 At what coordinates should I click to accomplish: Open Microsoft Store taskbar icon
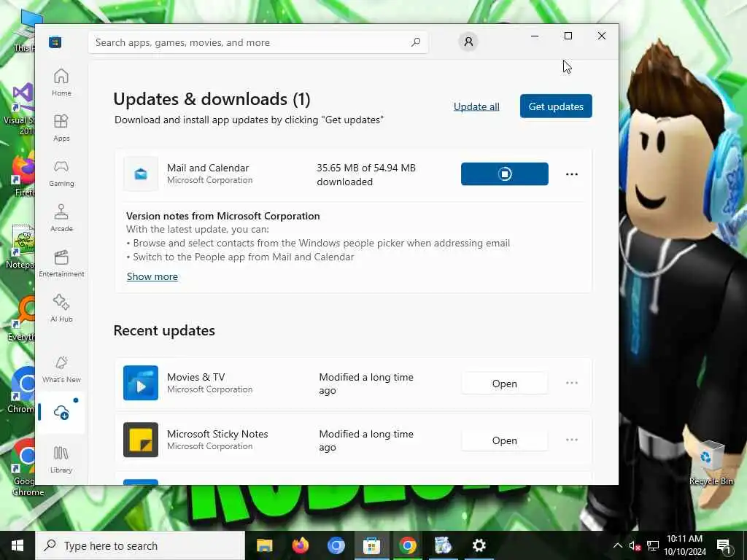point(371,545)
